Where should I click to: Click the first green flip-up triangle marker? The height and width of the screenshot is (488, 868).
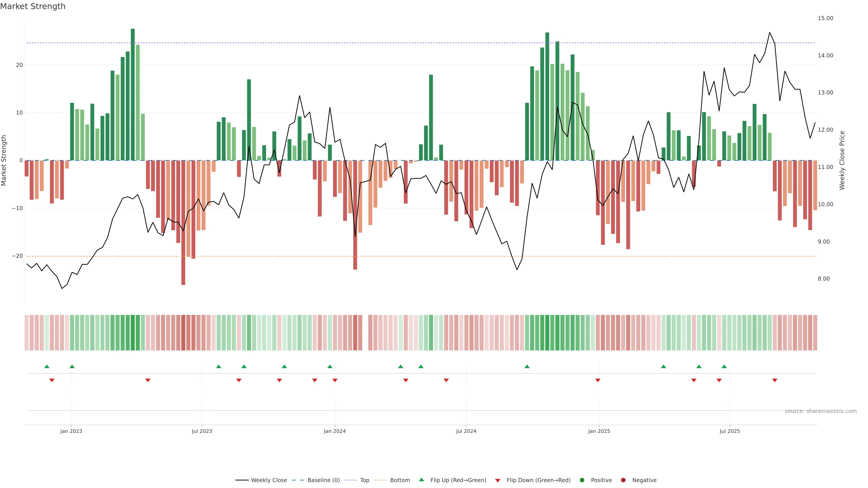47,366
